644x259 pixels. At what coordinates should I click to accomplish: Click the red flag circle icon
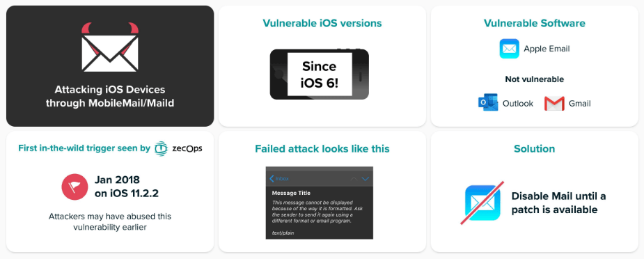tap(74, 187)
